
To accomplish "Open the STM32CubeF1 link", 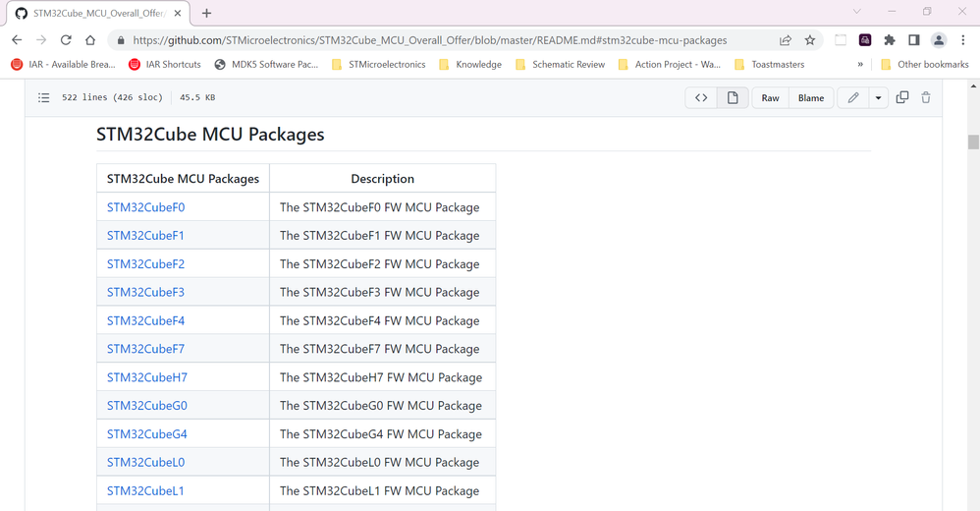I will (x=145, y=235).
